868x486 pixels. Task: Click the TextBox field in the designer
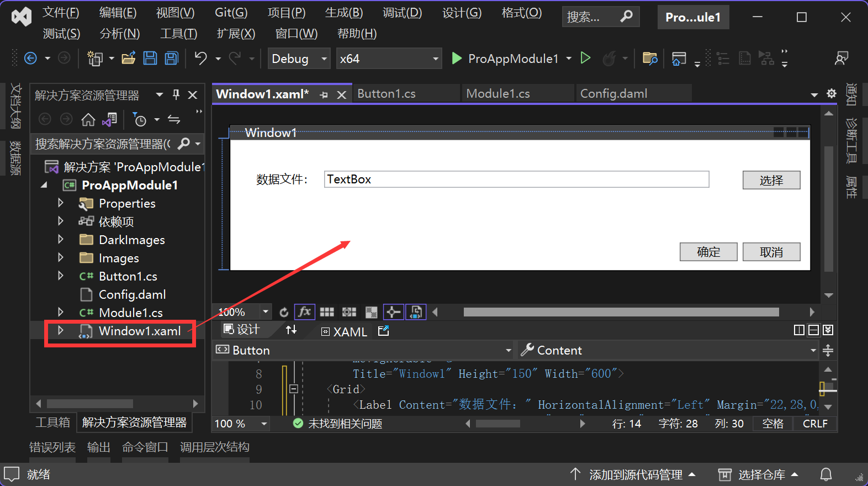coord(516,179)
